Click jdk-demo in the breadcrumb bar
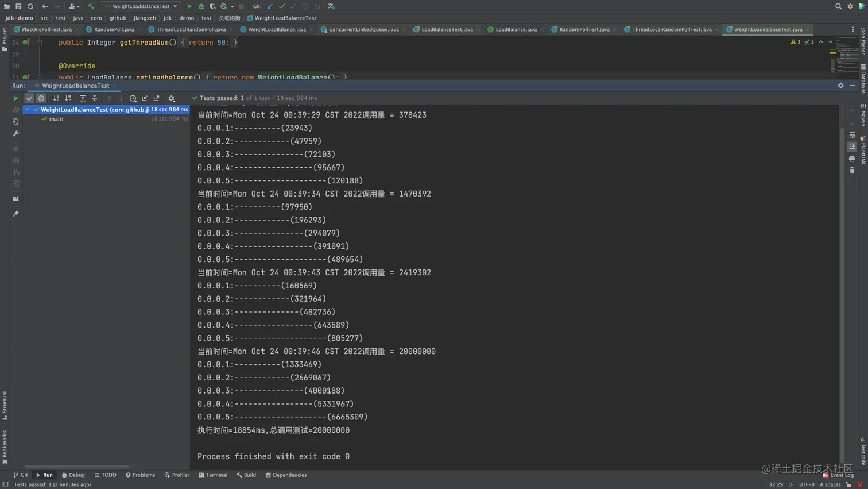 pos(19,18)
